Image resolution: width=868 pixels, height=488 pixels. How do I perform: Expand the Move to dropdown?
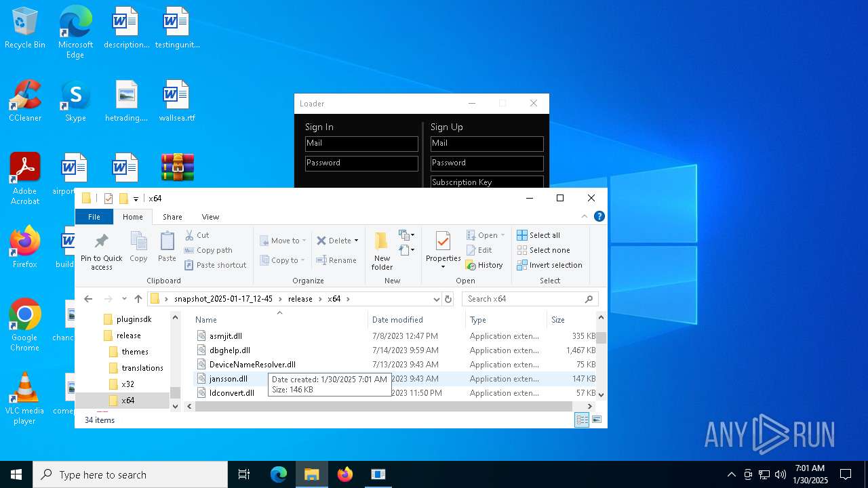[x=304, y=241]
